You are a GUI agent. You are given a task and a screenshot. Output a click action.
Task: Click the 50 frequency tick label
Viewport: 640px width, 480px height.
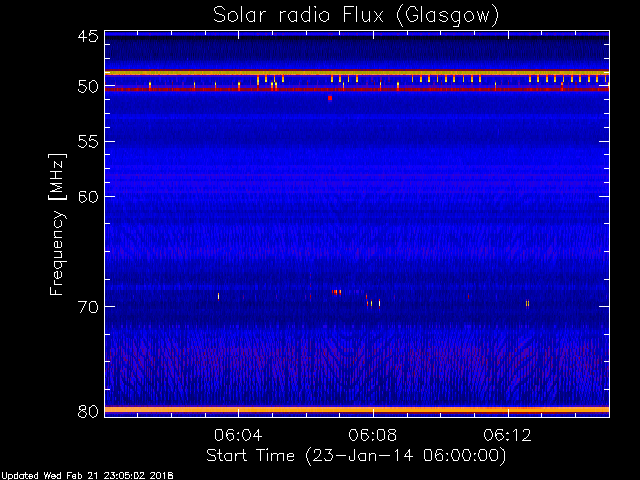88,87
